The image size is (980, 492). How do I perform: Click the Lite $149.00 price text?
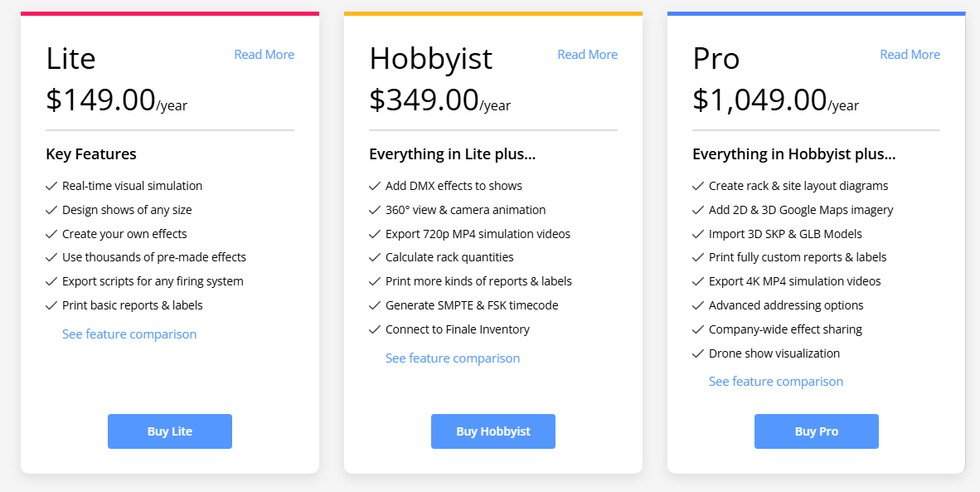tap(101, 100)
